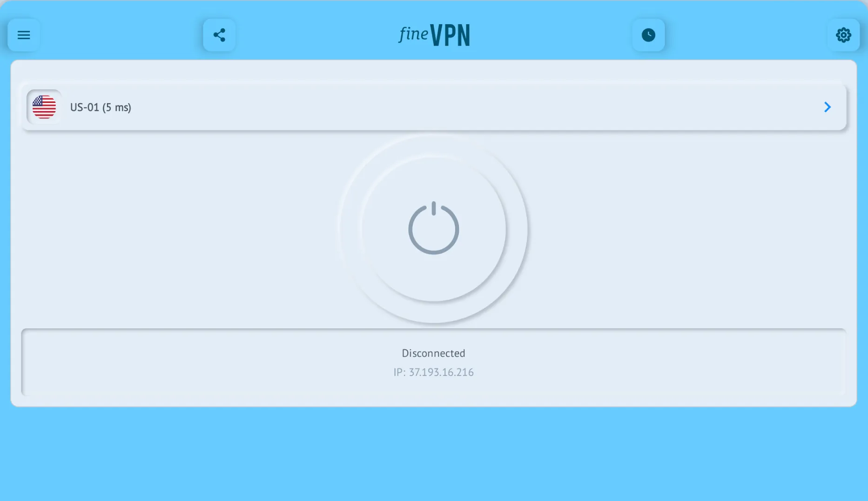Click the italic "fine" word in the logo
This screenshot has height=501, width=868.
pyautogui.click(x=413, y=34)
